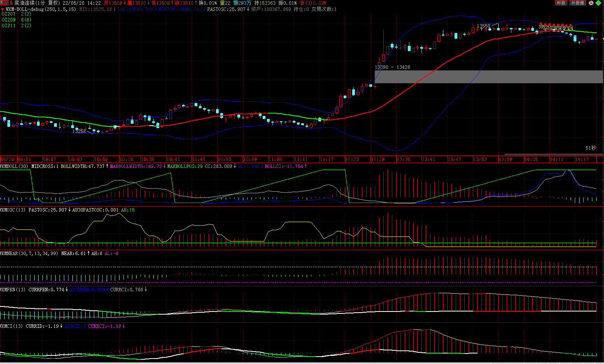Click the AU30PASTOSC:0.001 value

[x=95, y=210]
